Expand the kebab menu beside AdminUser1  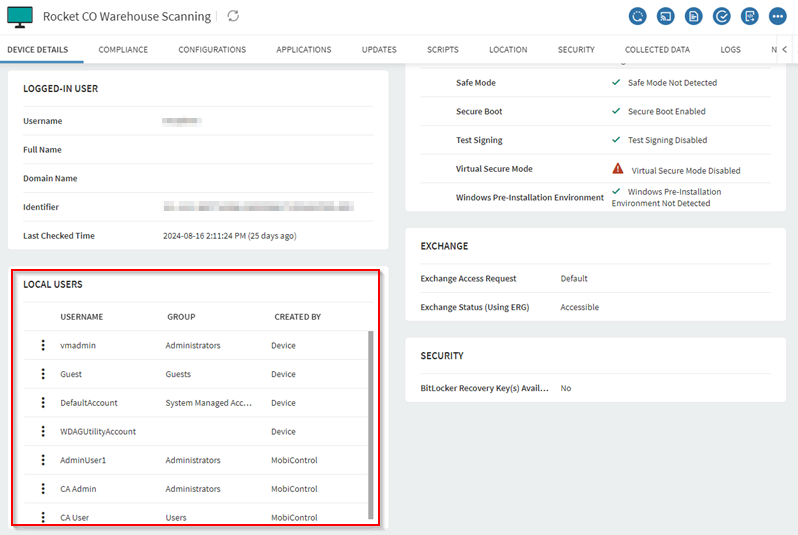(x=43, y=460)
